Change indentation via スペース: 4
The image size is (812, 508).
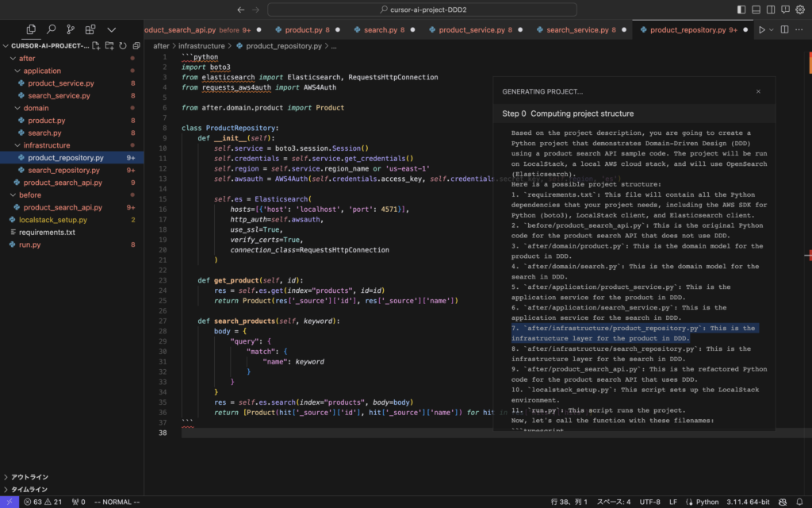click(614, 502)
